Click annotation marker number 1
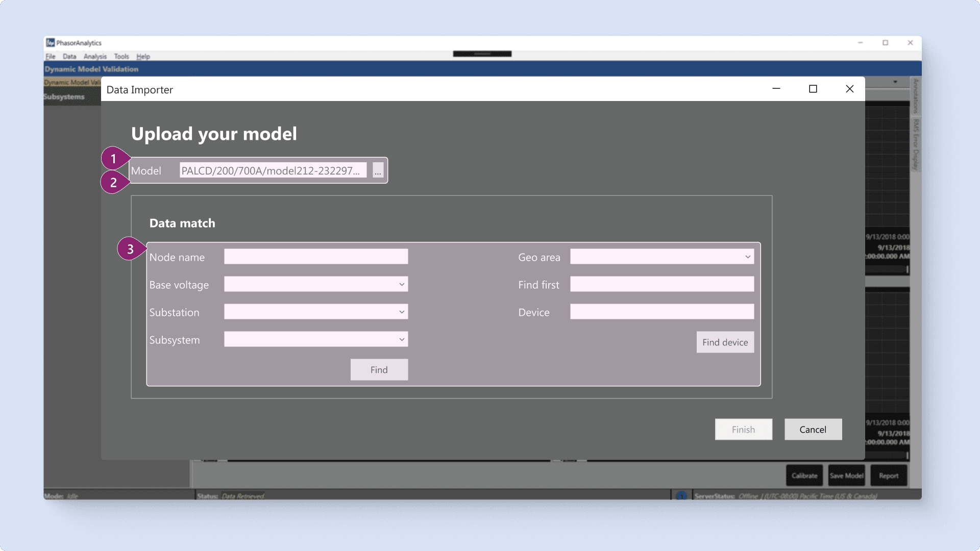 click(x=114, y=159)
